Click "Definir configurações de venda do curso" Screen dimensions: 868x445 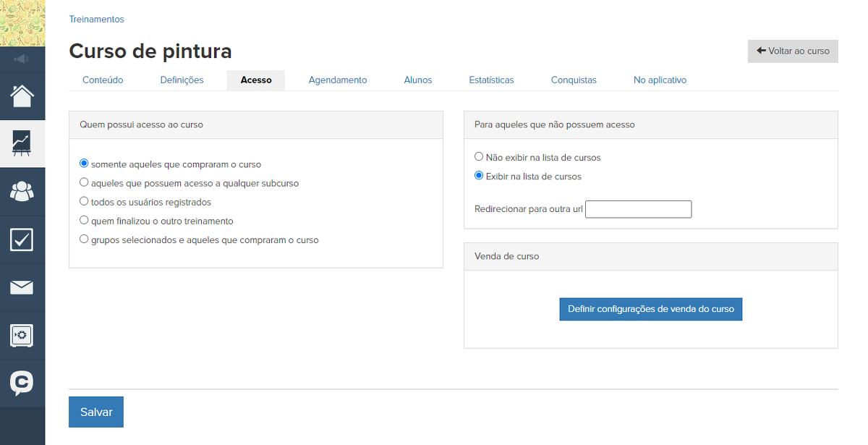click(650, 309)
